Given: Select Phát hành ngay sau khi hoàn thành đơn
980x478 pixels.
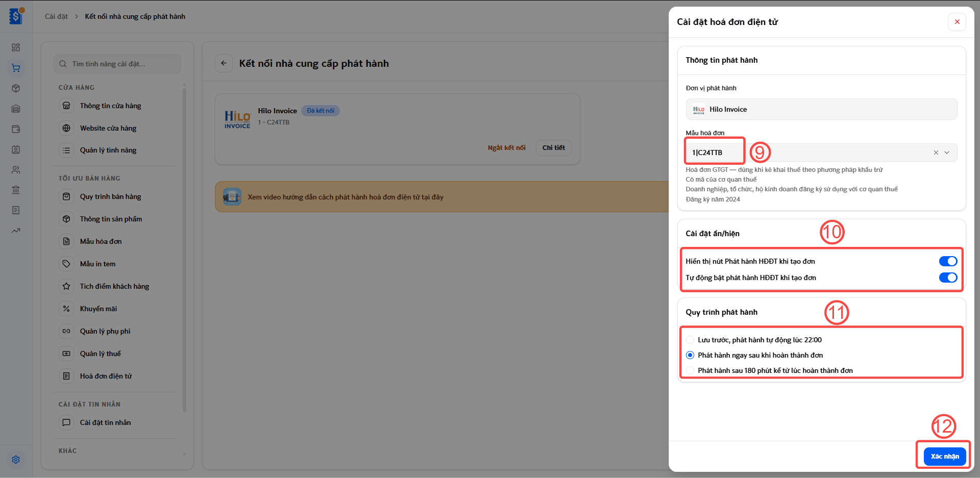Looking at the screenshot, I should point(690,355).
